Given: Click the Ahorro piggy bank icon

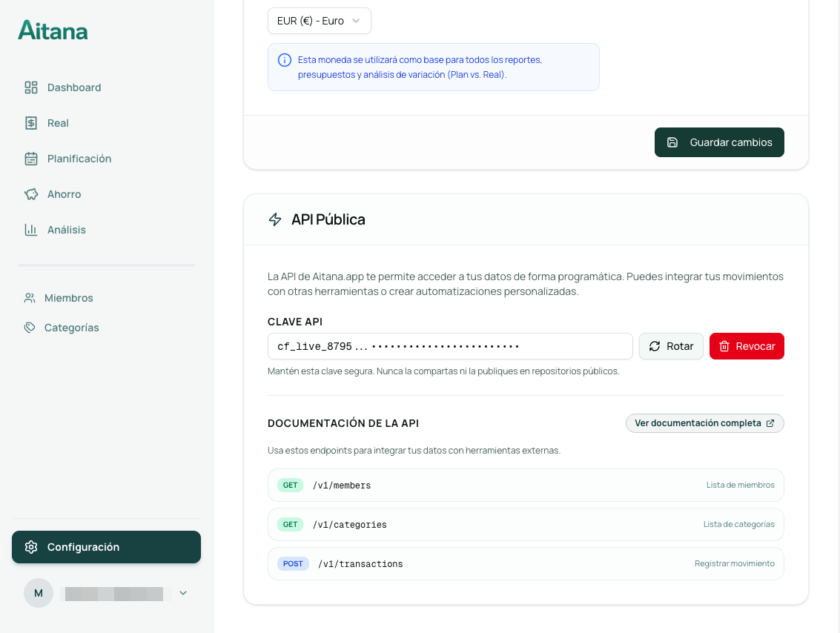Looking at the screenshot, I should click(x=31, y=194).
